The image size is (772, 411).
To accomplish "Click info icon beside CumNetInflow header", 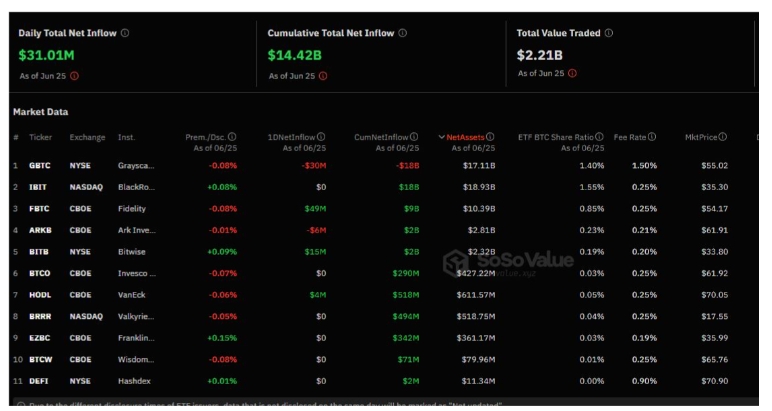I will [x=411, y=137].
